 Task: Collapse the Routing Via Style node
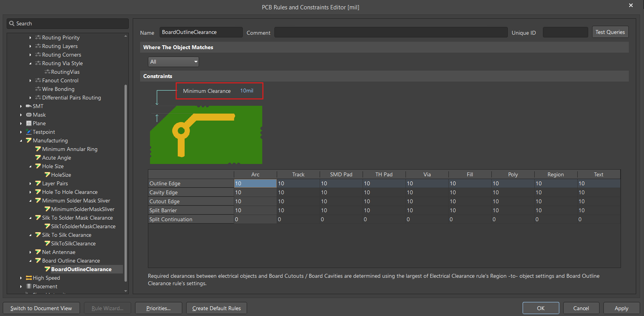click(30, 63)
